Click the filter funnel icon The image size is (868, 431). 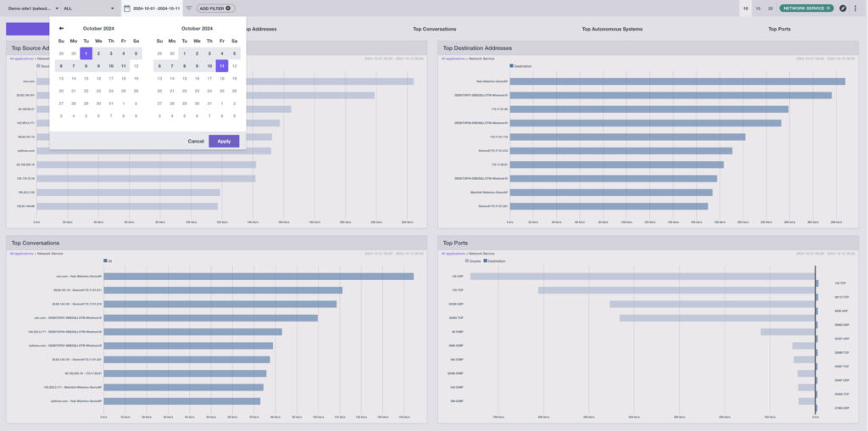point(189,8)
